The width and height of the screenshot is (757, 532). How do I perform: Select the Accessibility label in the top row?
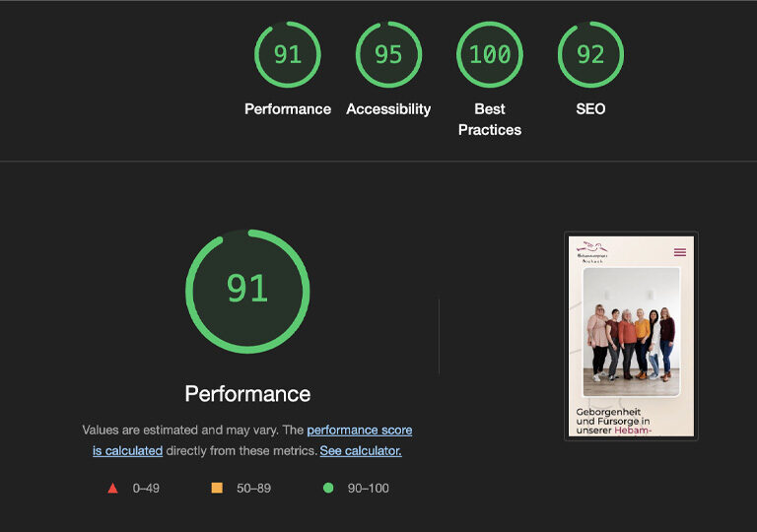click(388, 109)
